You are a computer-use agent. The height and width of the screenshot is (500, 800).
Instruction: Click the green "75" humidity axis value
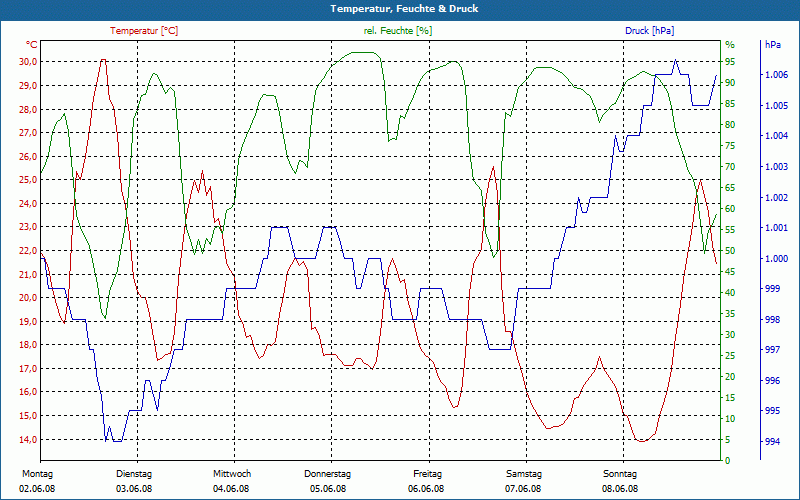click(730, 146)
